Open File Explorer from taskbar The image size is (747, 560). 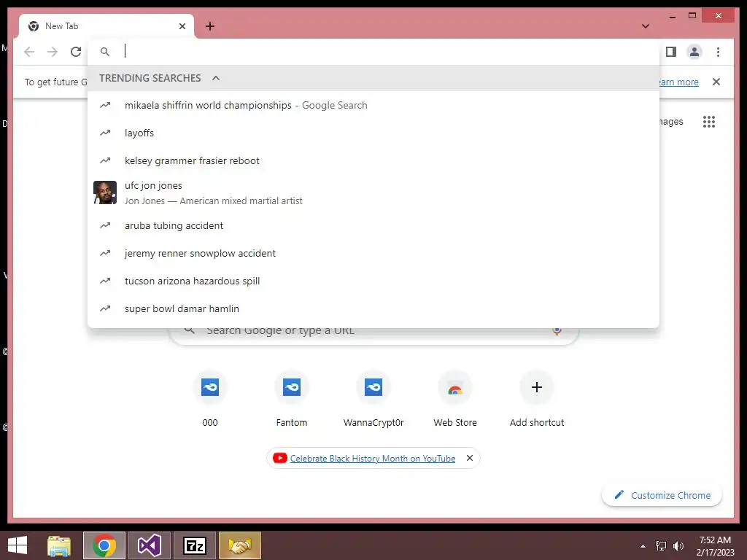59,545
